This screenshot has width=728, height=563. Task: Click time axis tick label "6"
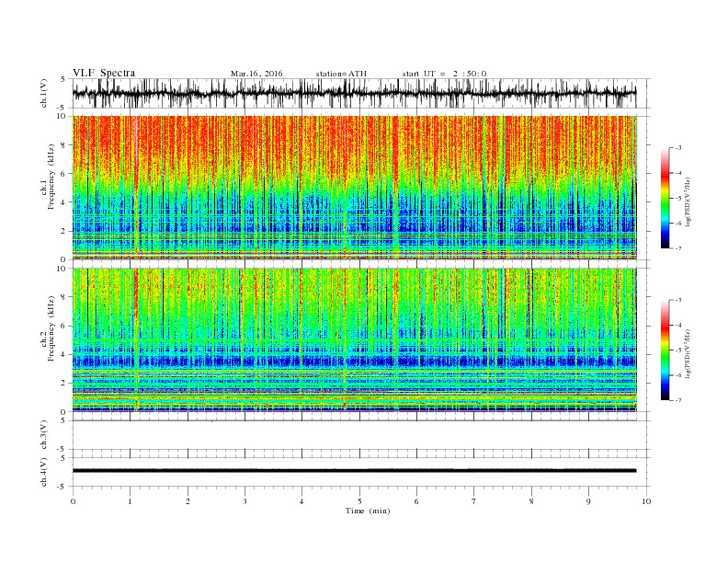(416, 501)
